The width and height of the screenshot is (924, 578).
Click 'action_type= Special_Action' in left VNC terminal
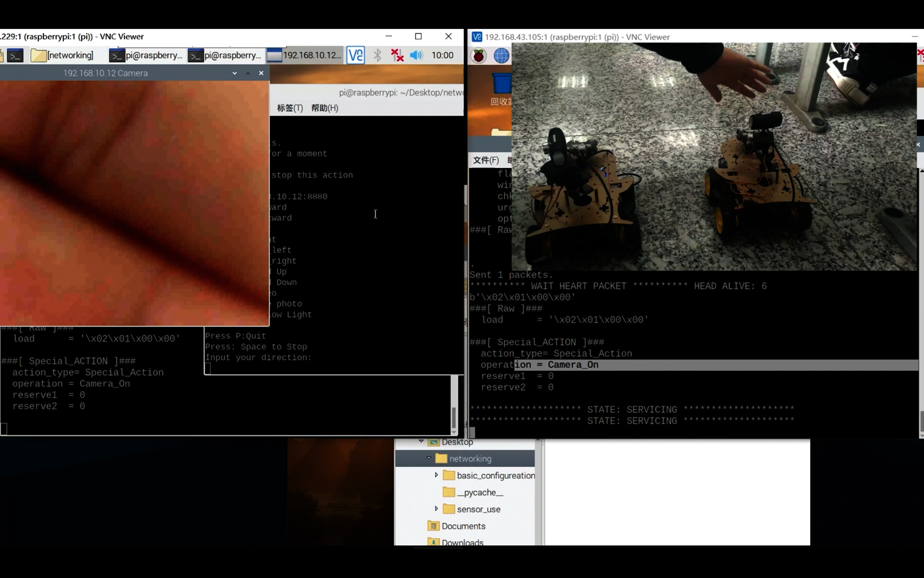point(88,372)
